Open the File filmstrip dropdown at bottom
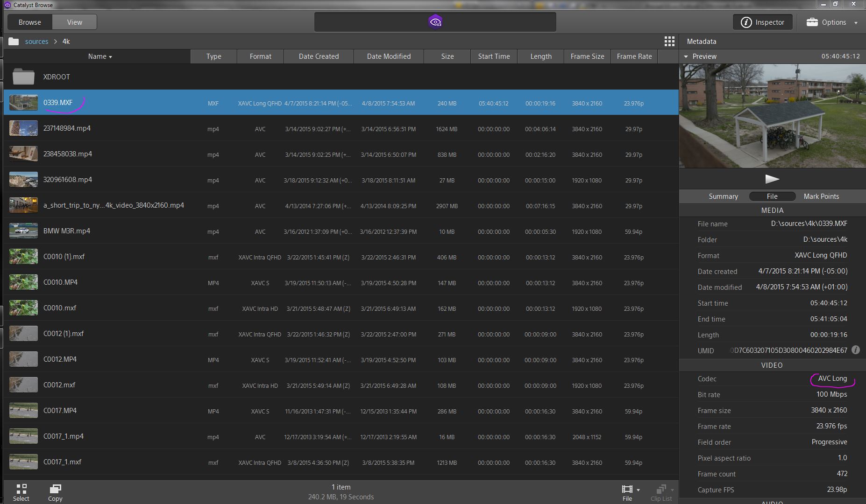Image resolution: width=866 pixels, height=504 pixels. [630, 492]
